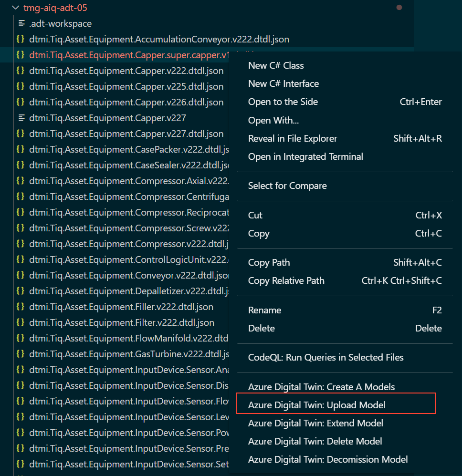Select Cut from context menu
The width and height of the screenshot is (462, 476).
pyautogui.click(x=345, y=215)
